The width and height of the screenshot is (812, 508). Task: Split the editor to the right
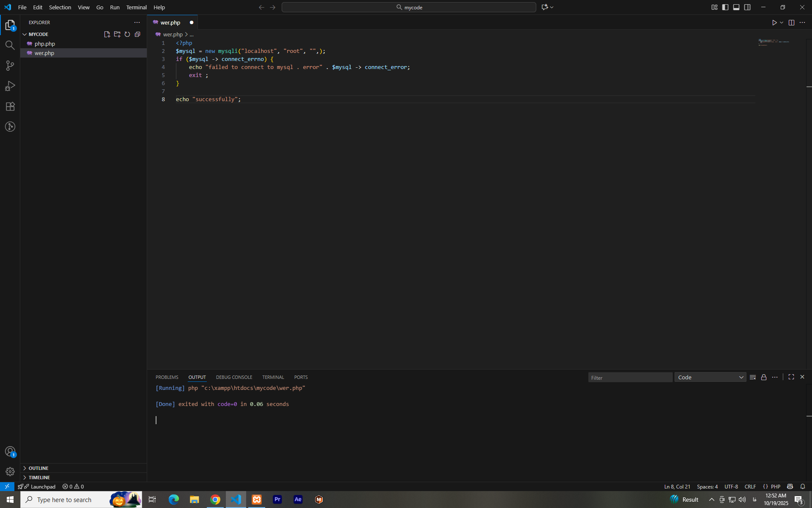791,23
